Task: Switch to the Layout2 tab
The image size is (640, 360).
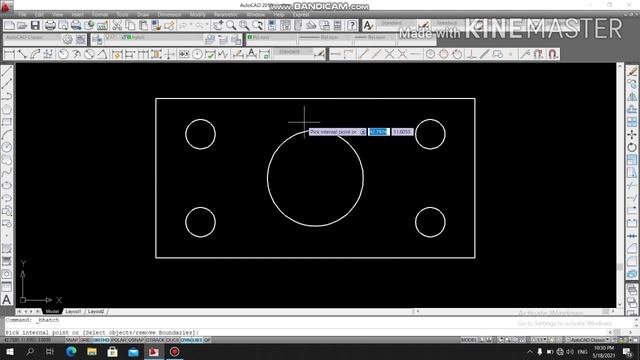Action: point(96,311)
